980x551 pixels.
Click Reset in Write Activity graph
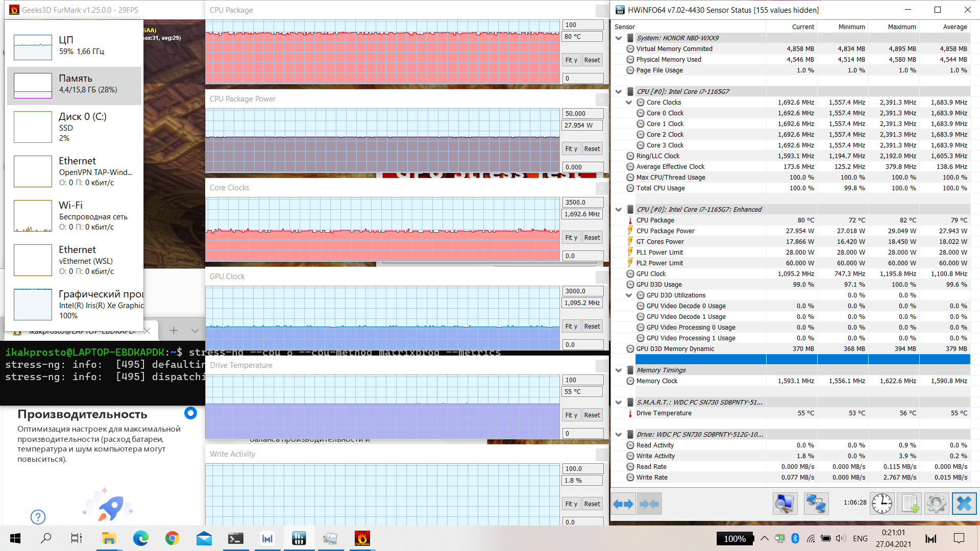pyautogui.click(x=592, y=504)
